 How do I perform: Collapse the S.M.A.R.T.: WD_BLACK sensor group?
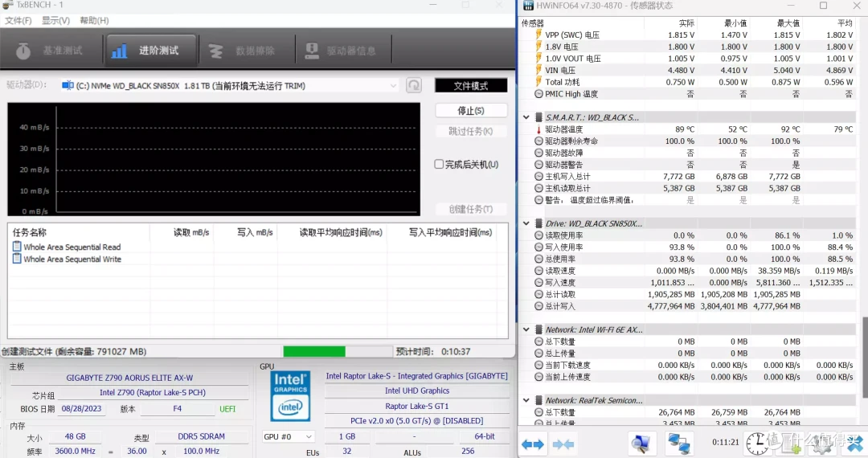[x=526, y=117]
